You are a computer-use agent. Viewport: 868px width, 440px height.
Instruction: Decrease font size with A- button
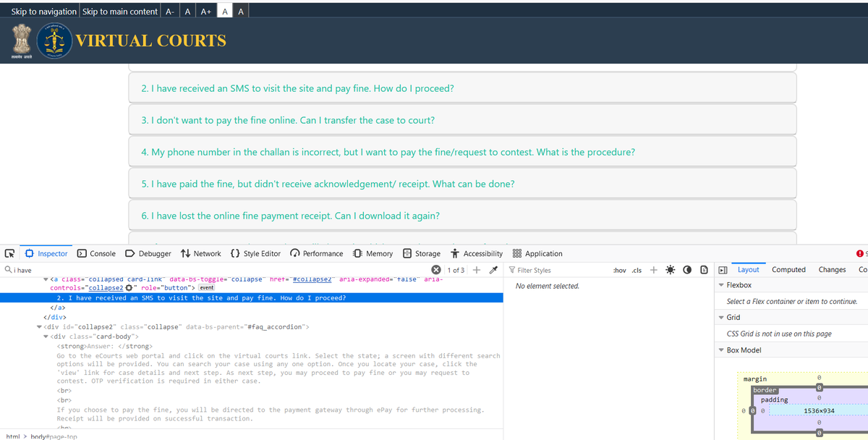(x=170, y=11)
